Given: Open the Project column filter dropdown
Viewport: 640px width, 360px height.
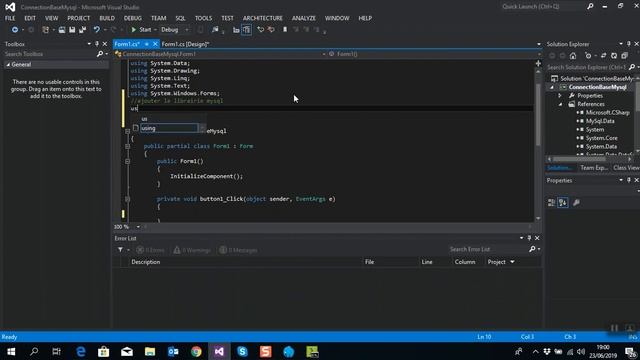Looking at the screenshot, I should 512,262.
